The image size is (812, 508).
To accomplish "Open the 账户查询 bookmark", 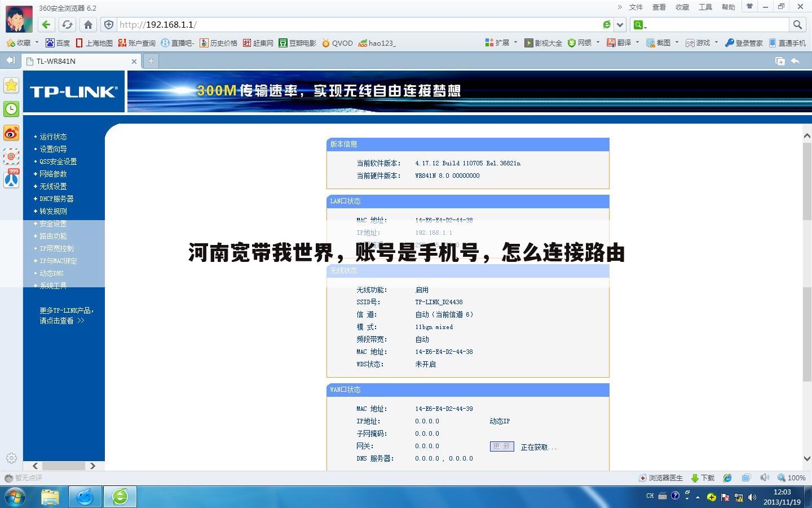I will point(136,43).
